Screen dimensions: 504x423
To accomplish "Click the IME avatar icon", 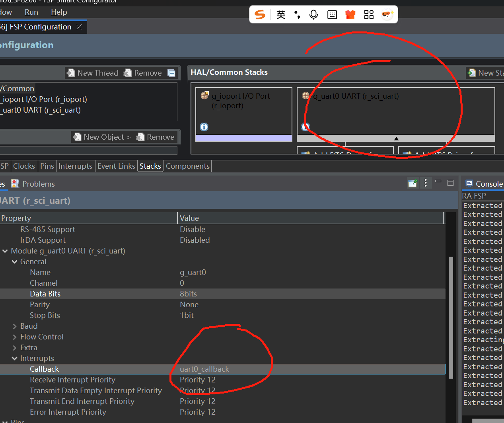I will [x=387, y=15].
